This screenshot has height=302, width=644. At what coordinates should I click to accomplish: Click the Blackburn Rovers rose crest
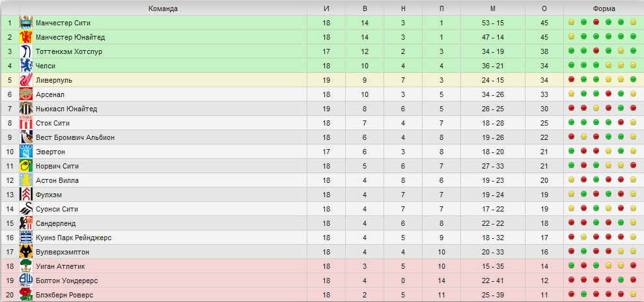click(x=26, y=295)
